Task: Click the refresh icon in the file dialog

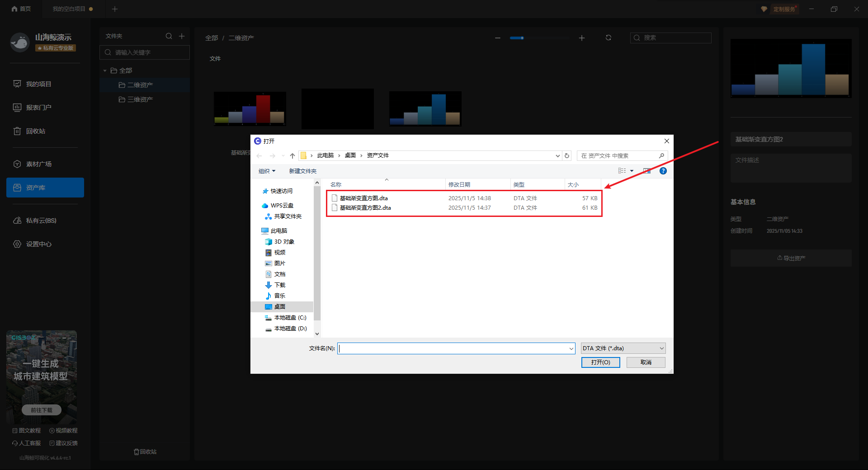Action: (567, 155)
